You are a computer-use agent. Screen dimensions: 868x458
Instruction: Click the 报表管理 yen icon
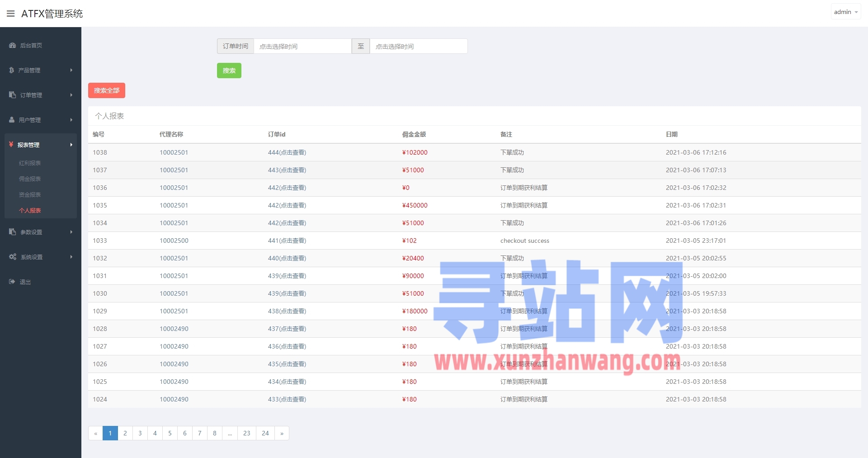pyautogui.click(x=11, y=145)
